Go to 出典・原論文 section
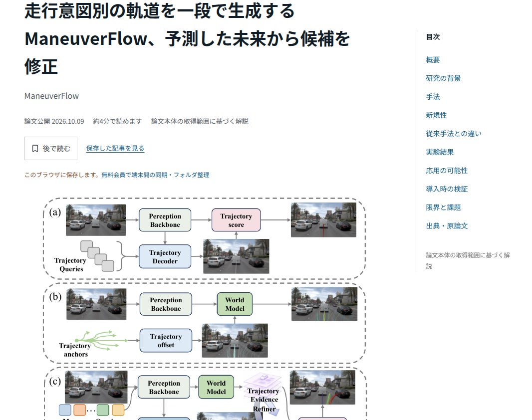This screenshot has height=420, width=532. tap(447, 226)
